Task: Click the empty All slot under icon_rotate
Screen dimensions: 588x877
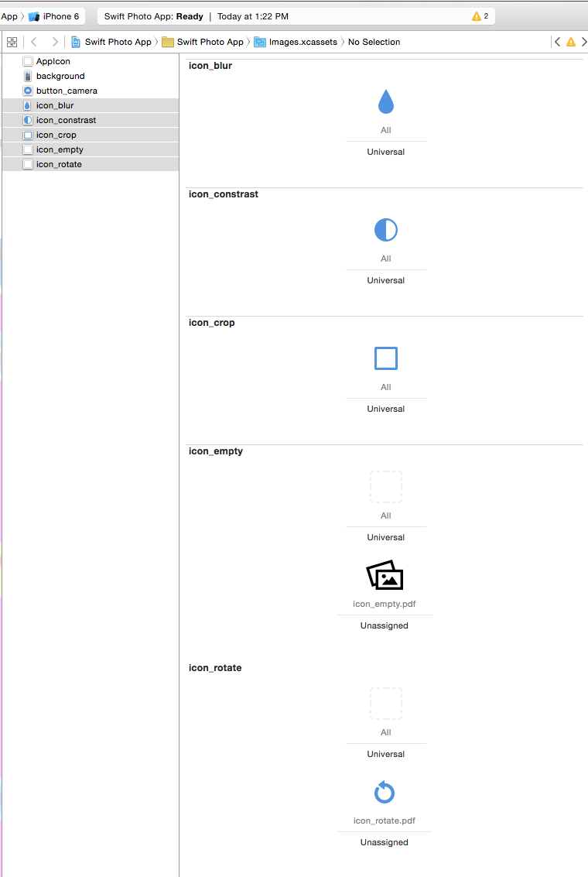Action: tap(385, 704)
